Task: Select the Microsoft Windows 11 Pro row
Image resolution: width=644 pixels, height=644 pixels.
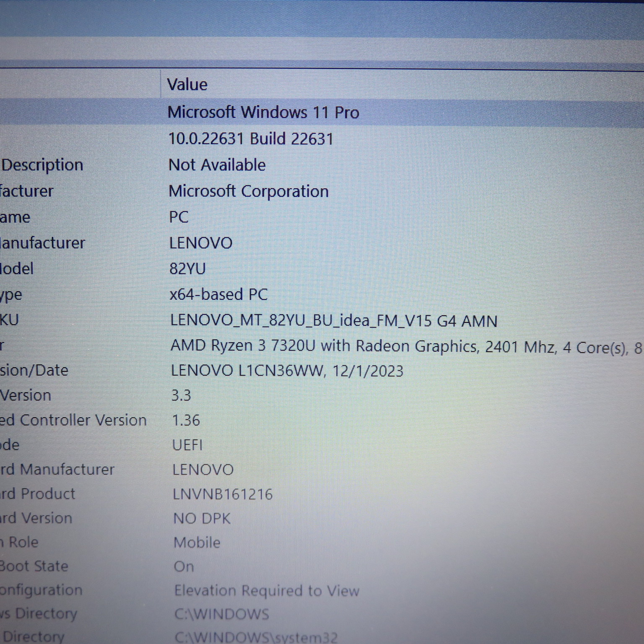Action: (263, 112)
